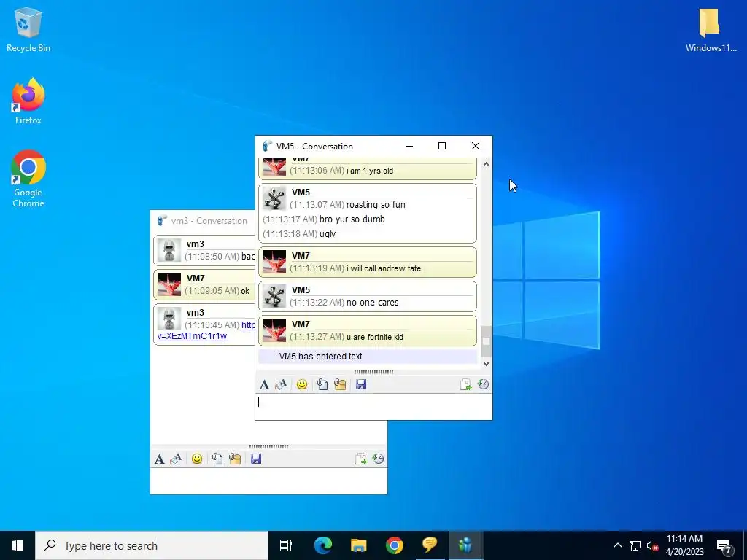This screenshot has width=747, height=560.
Task: Open notification center with 7 alerts
Action: click(724, 546)
